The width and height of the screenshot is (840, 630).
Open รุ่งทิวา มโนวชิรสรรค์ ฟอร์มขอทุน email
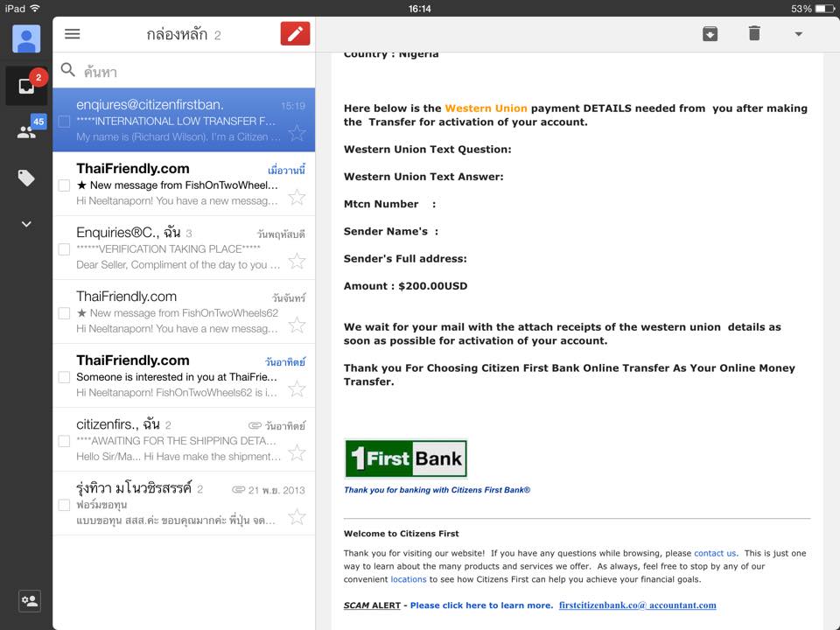(184, 503)
